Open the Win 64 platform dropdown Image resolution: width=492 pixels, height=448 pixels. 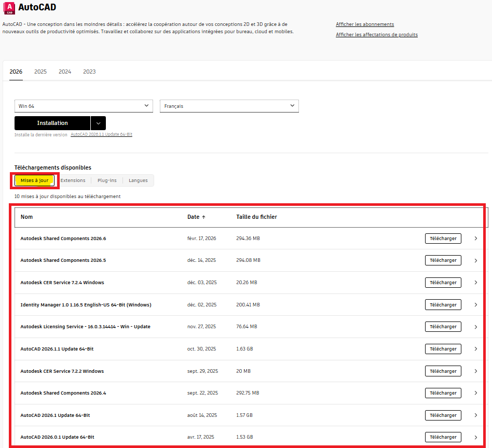pyautogui.click(x=84, y=106)
